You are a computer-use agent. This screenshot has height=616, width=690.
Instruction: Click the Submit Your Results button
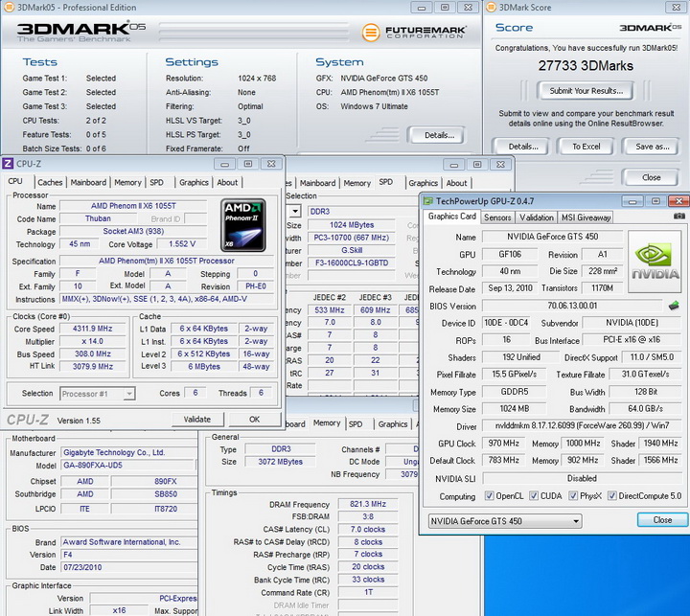[586, 90]
